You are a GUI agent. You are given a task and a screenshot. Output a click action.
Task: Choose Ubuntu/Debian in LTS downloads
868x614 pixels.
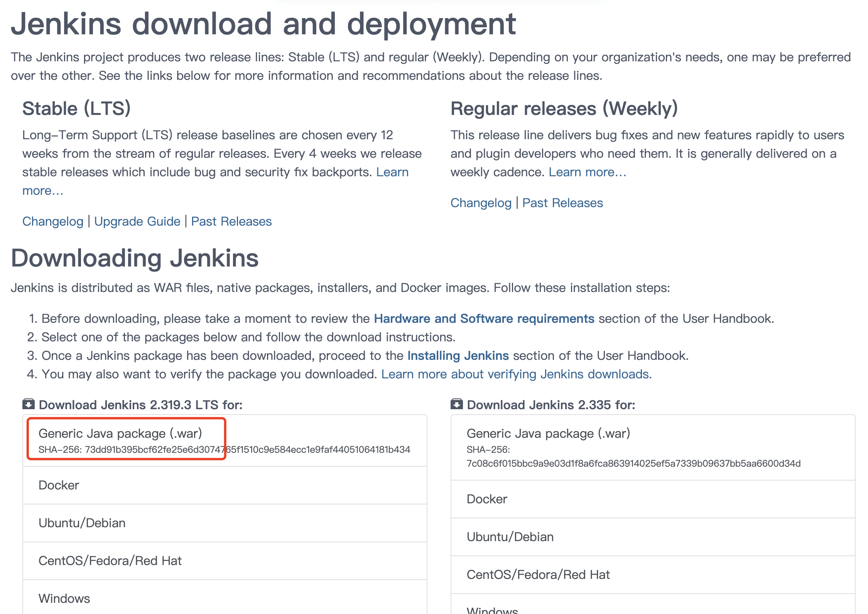point(82,523)
